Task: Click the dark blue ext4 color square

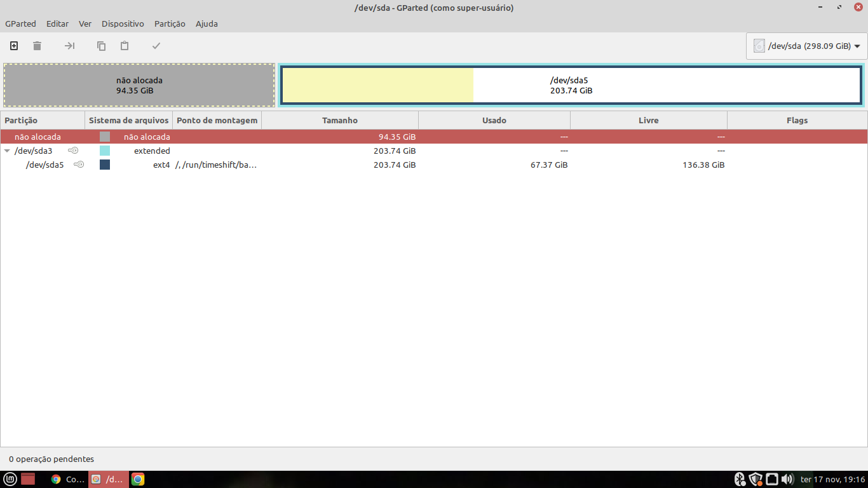Action: pyautogui.click(x=105, y=165)
